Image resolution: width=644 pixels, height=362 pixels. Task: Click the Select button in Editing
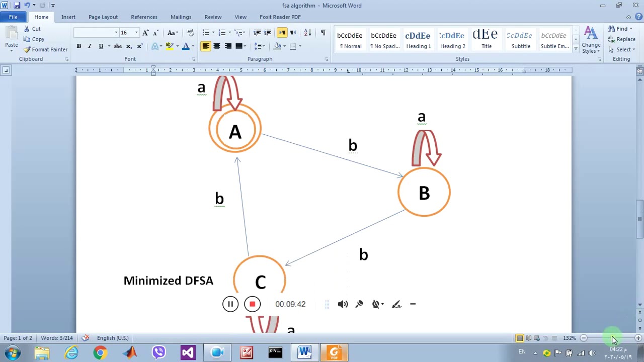tap(622, 50)
